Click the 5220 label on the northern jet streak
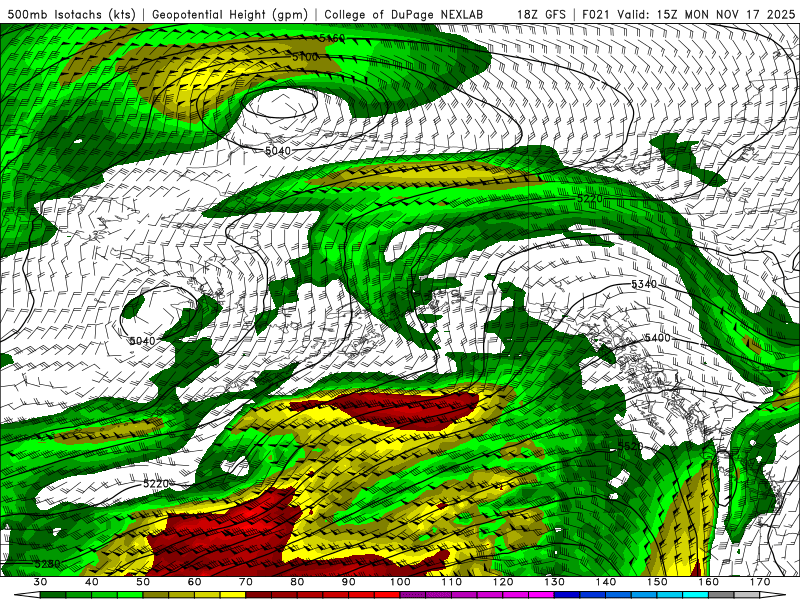 [x=590, y=198]
